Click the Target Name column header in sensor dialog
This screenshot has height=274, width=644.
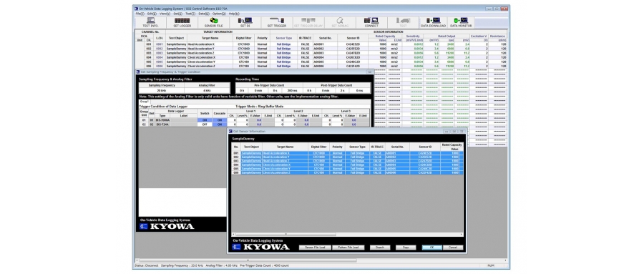(285, 147)
